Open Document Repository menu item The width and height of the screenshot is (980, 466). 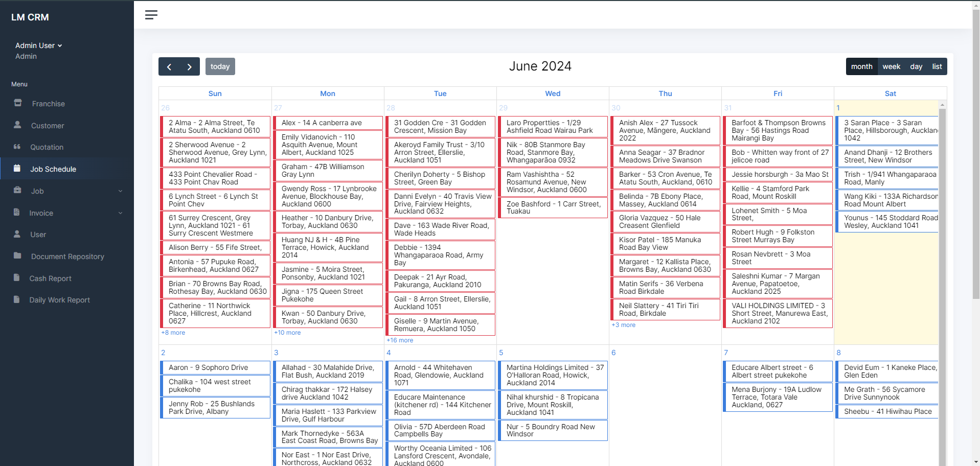click(66, 257)
